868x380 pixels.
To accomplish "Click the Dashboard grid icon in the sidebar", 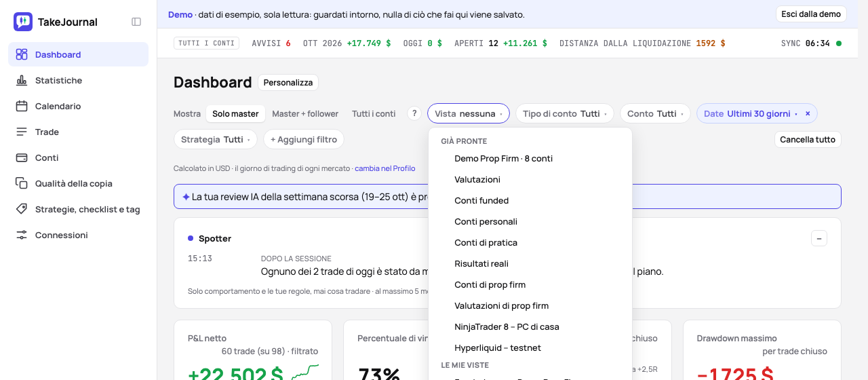I will [x=22, y=54].
